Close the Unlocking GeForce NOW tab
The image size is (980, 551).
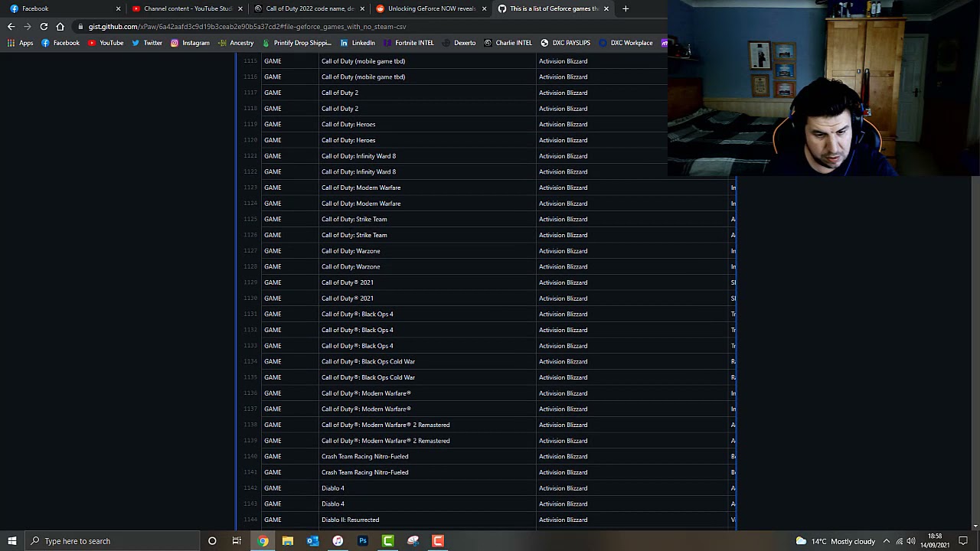click(x=484, y=8)
